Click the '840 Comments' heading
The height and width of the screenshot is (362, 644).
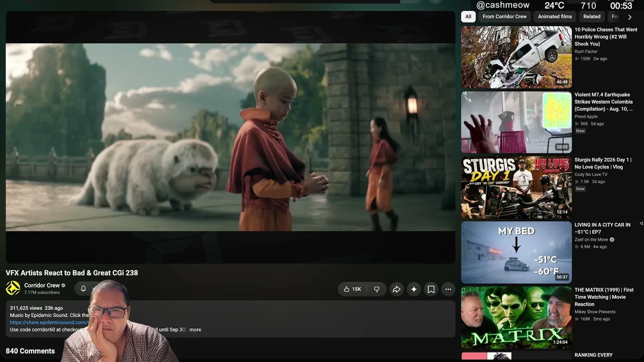[30, 351]
